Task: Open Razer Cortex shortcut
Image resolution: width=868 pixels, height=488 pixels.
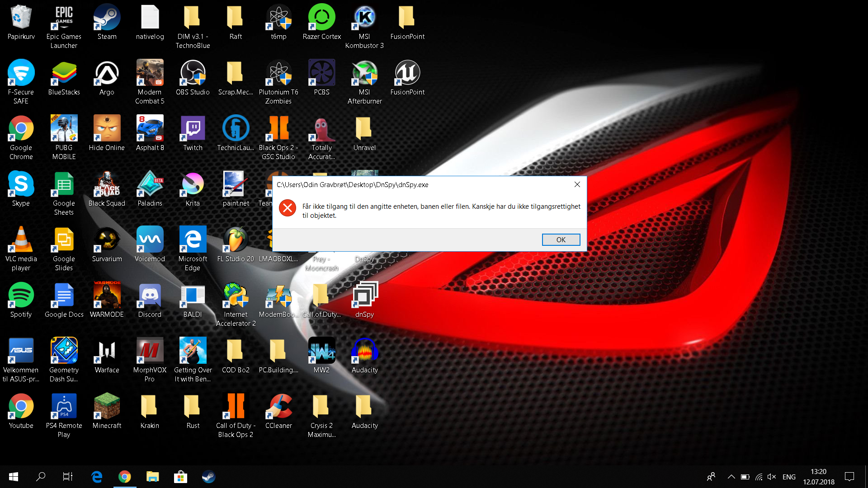Action: [x=321, y=23]
